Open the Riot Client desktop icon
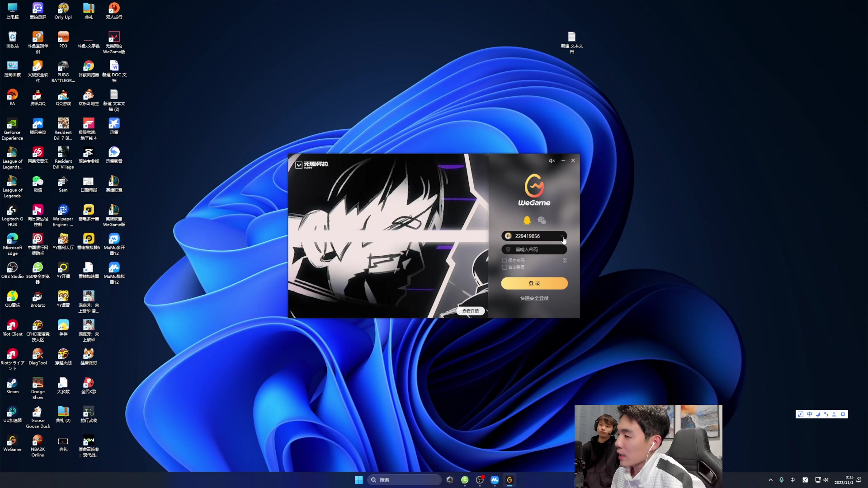 pyautogui.click(x=12, y=328)
